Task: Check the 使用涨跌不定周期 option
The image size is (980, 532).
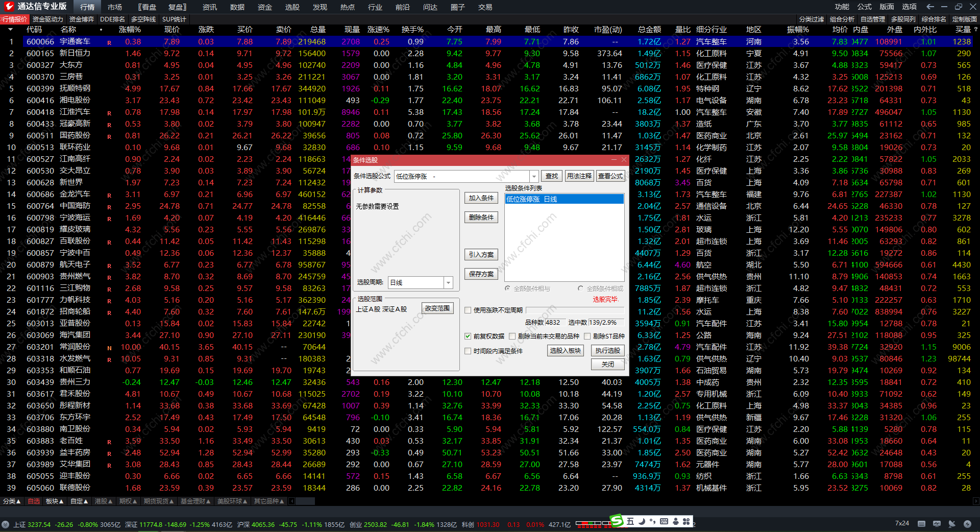Action: [x=468, y=310]
